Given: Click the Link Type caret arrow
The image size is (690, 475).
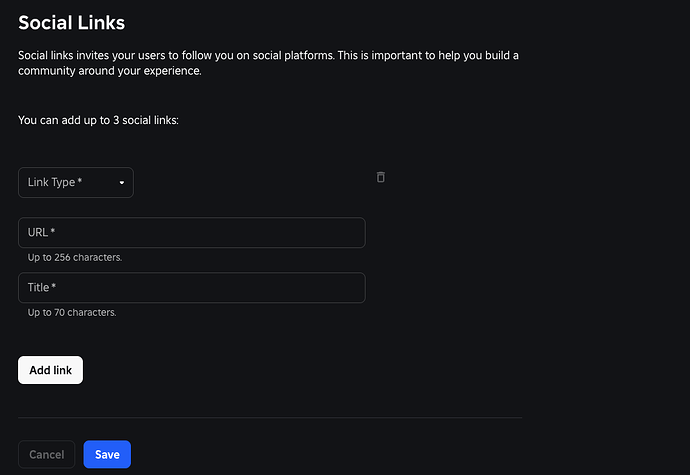Looking at the screenshot, I should (x=122, y=183).
